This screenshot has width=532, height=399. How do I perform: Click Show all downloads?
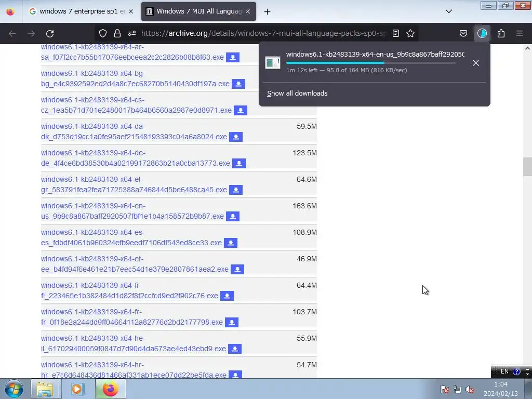click(297, 94)
